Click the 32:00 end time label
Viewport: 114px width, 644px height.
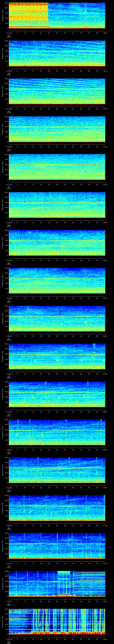pyautogui.click(x=105, y=564)
